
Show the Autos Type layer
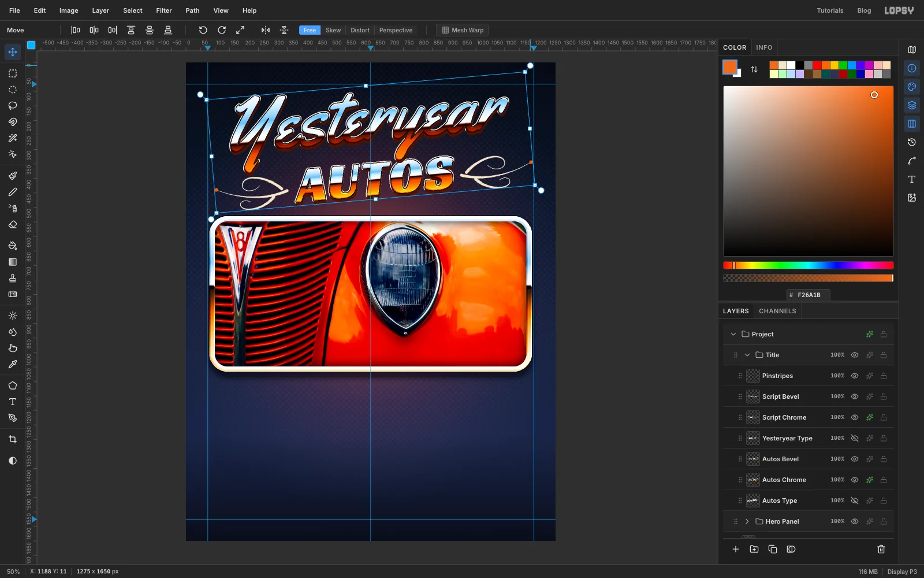[x=855, y=501]
